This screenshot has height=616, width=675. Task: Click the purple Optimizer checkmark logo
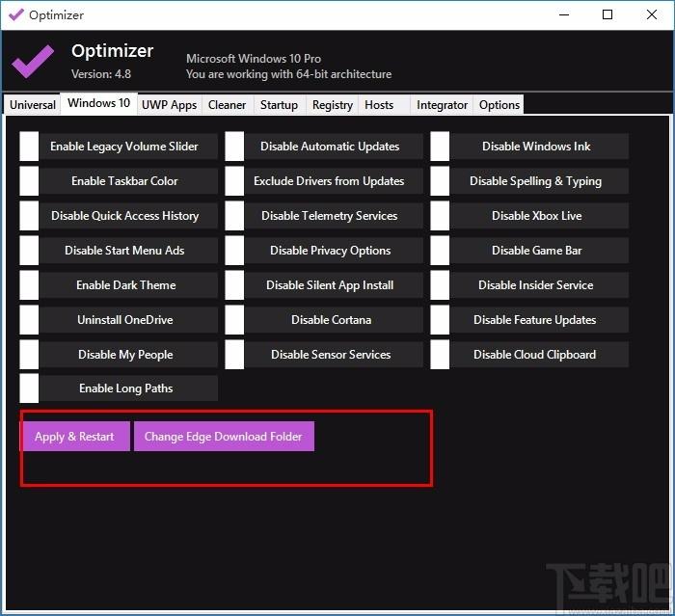click(x=33, y=61)
